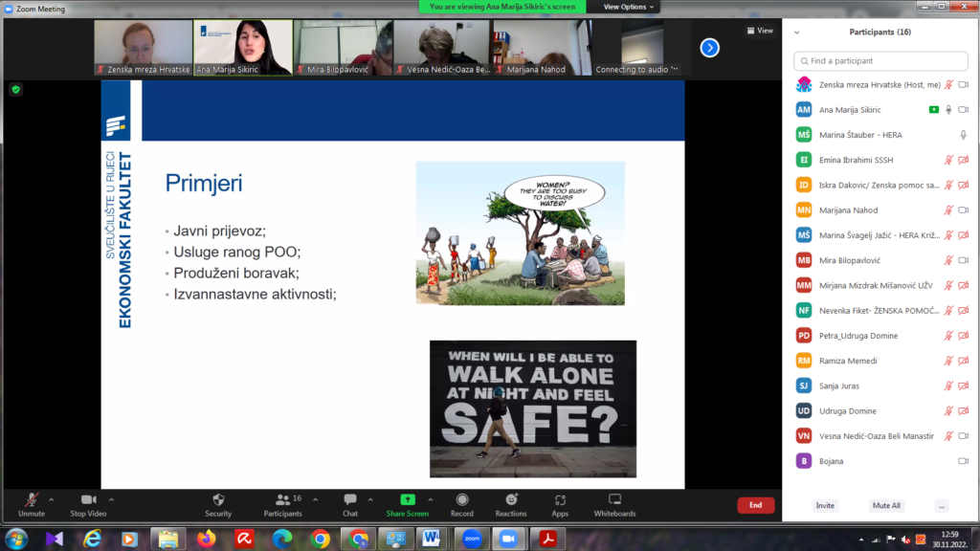Open the View layout menu
980x551 pixels.
tap(760, 30)
